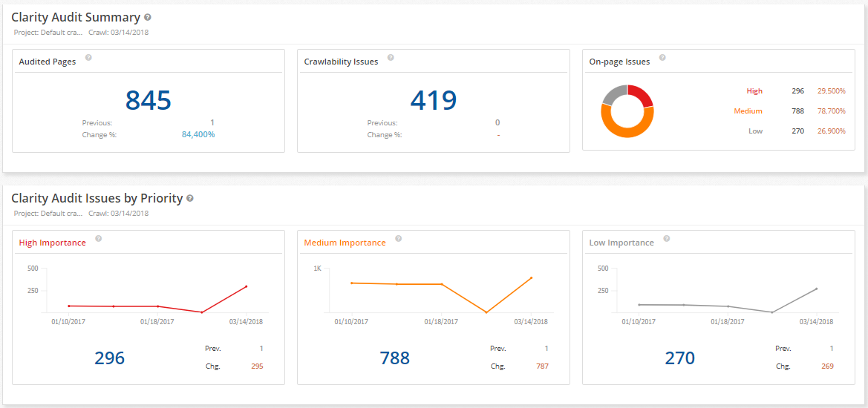Click the 78,700% value for Medium issues
This screenshot has height=408, width=868.
coord(832,111)
